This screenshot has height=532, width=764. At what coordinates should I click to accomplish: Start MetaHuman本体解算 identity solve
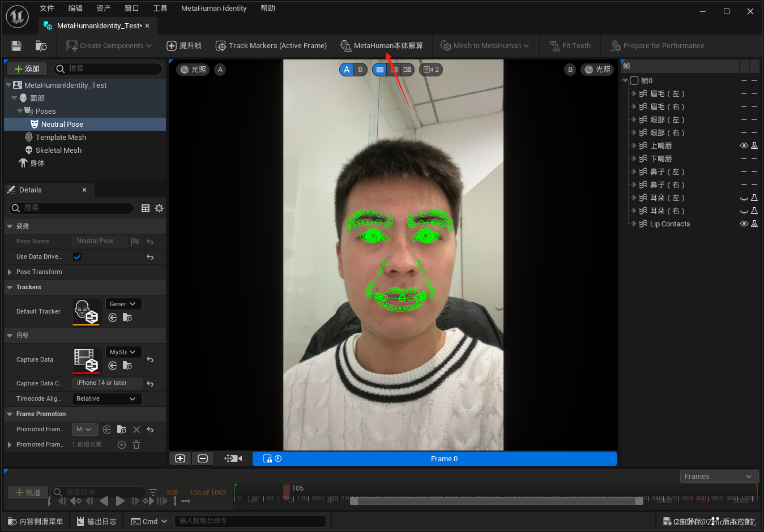click(x=382, y=46)
